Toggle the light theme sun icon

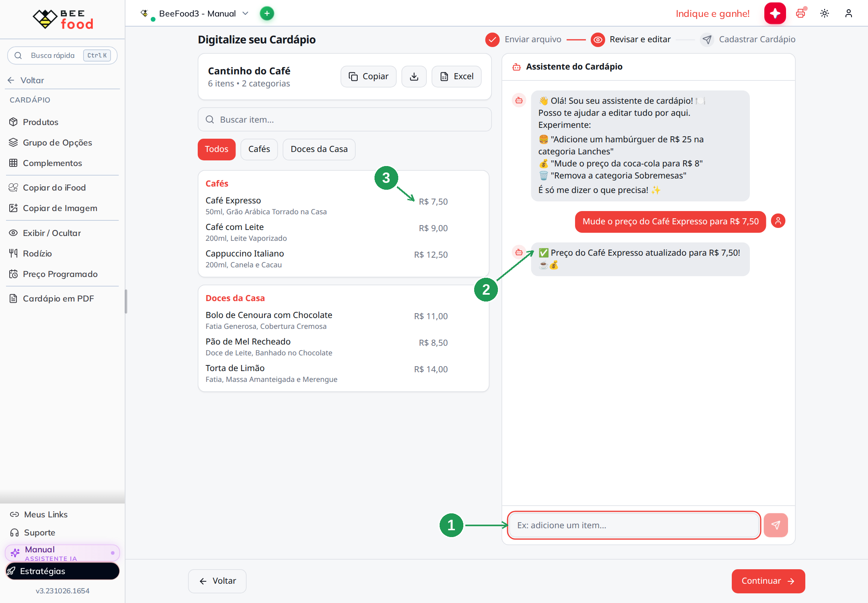click(825, 14)
